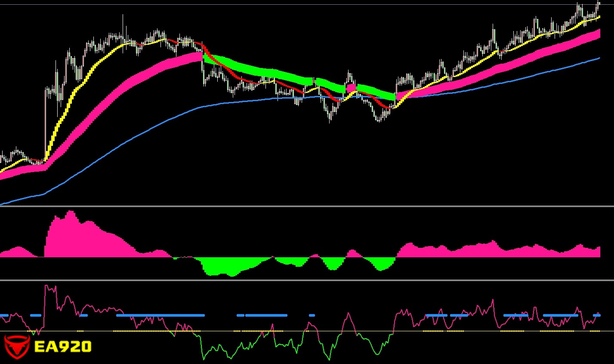Select the first small pink hump in histogram
Viewport: 614px width, 364px height.
(x=18, y=250)
